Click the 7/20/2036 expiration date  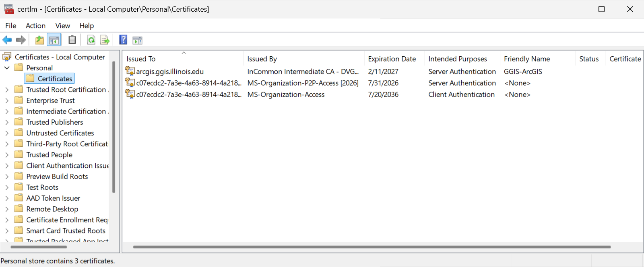tap(383, 94)
